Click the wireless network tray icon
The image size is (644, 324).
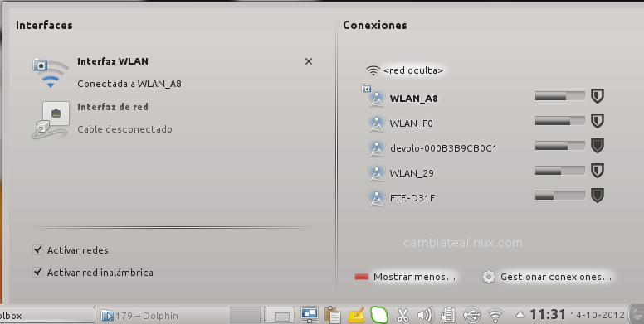click(495, 315)
